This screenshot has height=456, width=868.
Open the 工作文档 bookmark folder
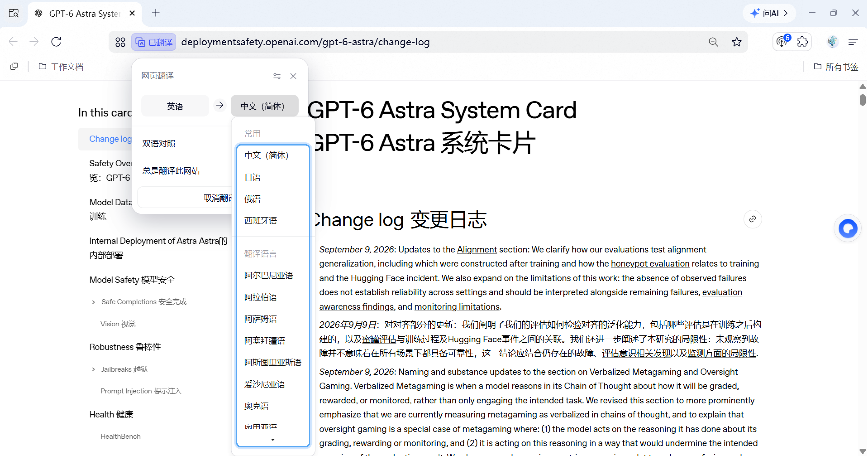pos(61,67)
